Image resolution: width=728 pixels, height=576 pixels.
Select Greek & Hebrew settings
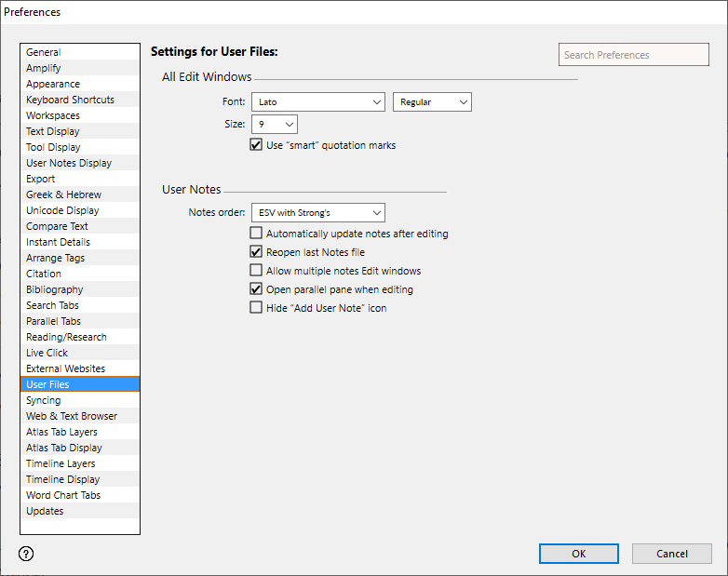click(x=63, y=194)
